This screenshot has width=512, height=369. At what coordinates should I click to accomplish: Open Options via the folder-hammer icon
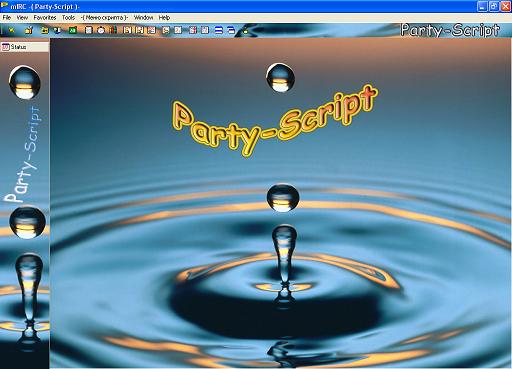[x=28, y=30]
